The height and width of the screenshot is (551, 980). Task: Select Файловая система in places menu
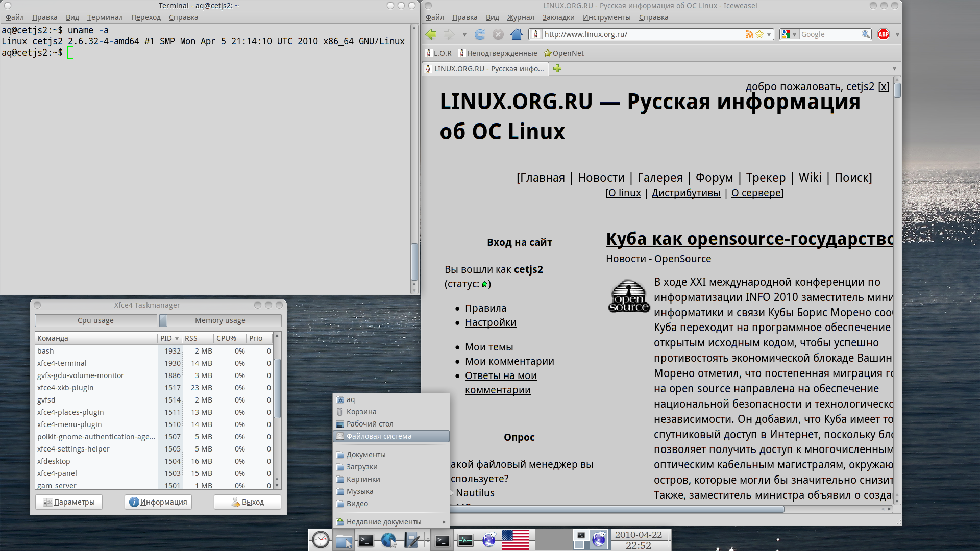pyautogui.click(x=391, y=436)
